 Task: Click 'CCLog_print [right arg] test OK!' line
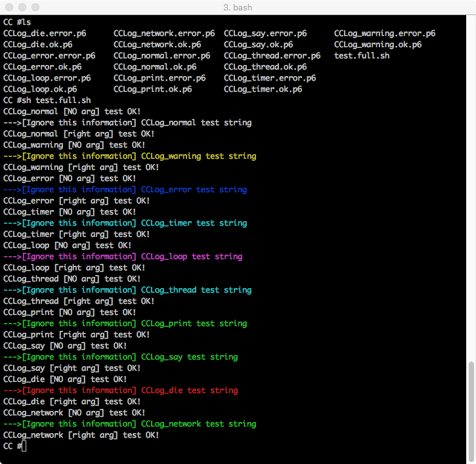point(77,335)
